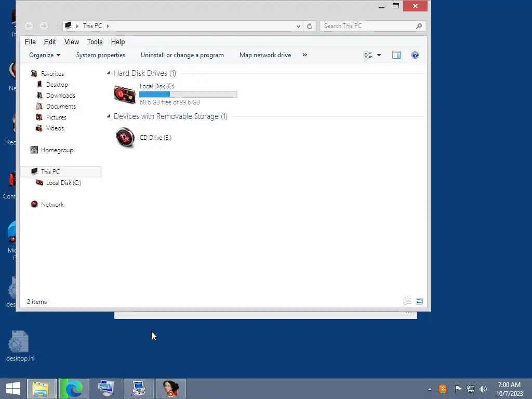
Task: Switch to large icons view in status bar
Action: click(419, 301)
